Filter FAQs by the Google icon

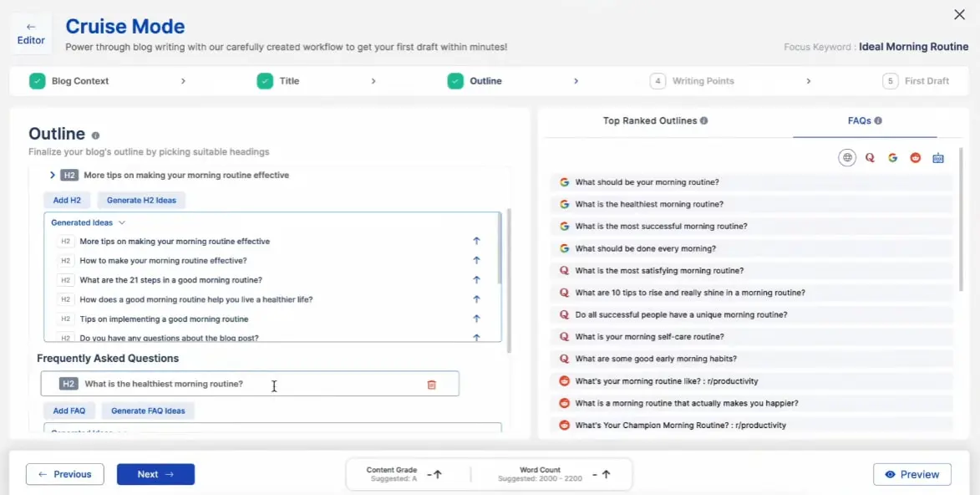pyautogui.click(x=892, y=158)
